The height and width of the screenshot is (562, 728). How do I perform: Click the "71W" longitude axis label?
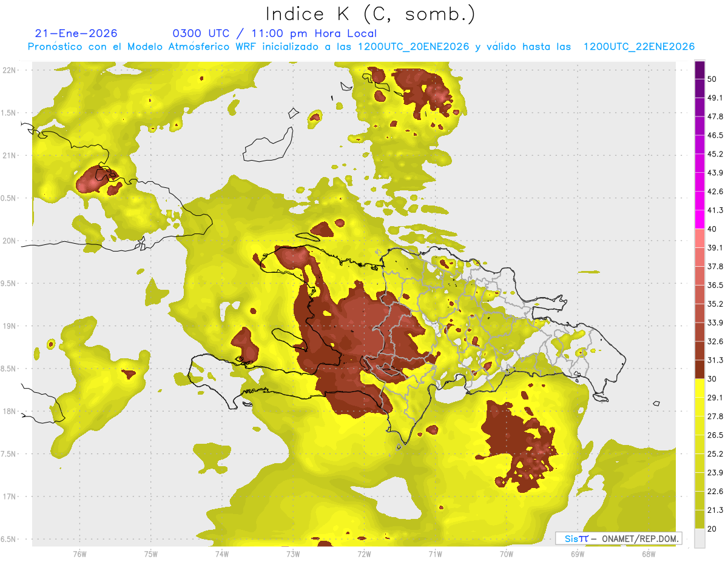pyautogui.click(x=435, y=554)
